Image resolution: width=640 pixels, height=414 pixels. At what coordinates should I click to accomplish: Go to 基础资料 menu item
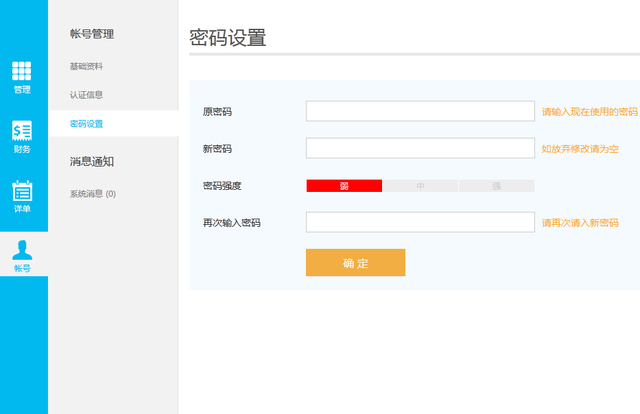tap(86, 66)
